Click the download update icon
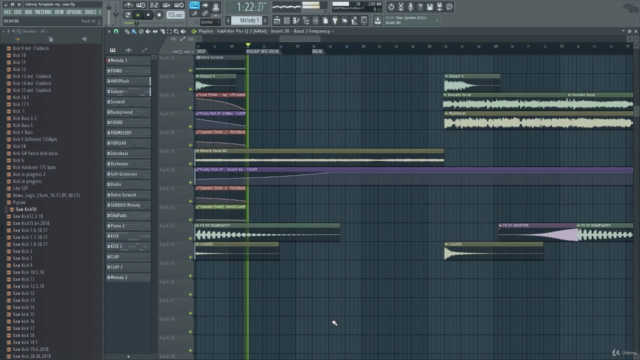Image resolution: width=640 pixels, height=360 pixels. point(378,20)
